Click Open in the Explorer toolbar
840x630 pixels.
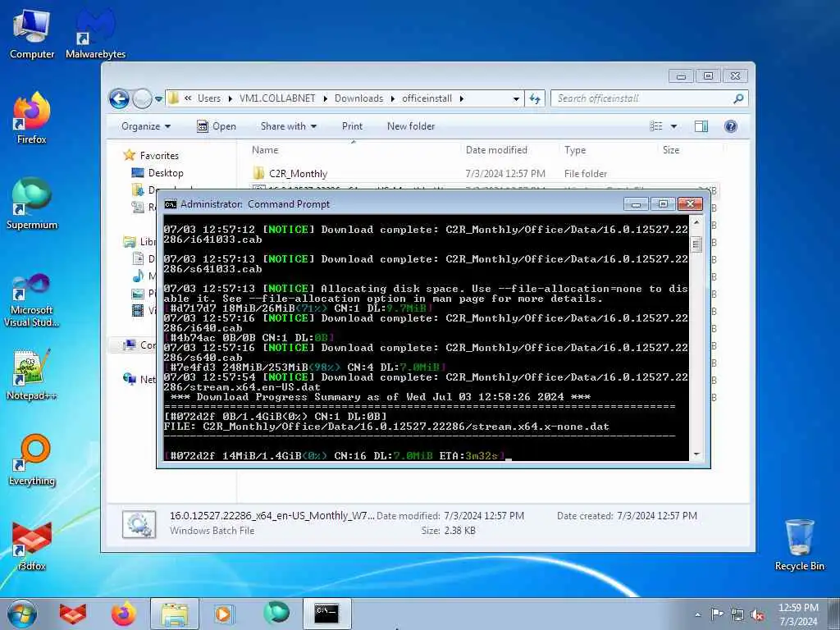click(217, 126)
